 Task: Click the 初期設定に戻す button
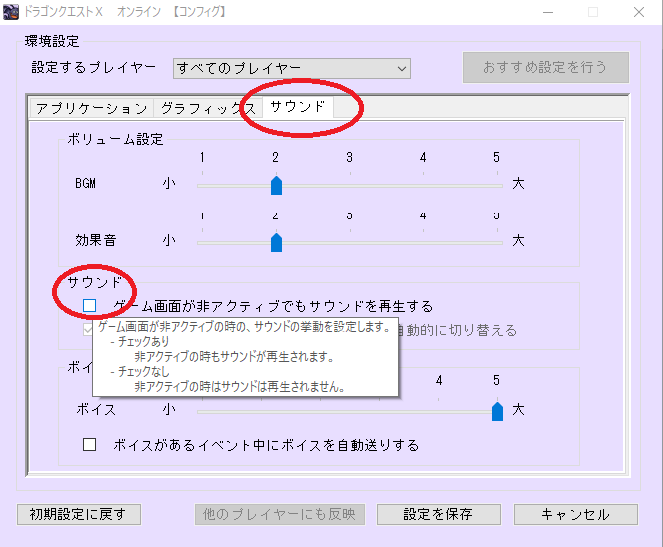(x=79, y=514)
